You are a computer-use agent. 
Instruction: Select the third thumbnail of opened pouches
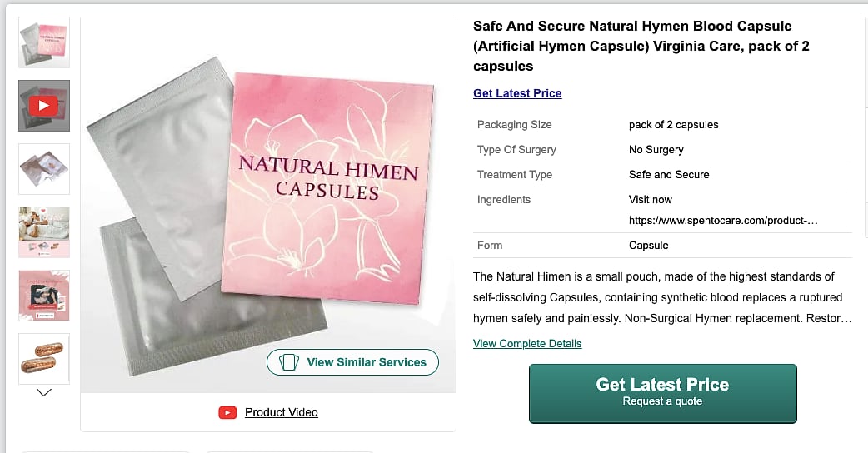pos(44,169)
